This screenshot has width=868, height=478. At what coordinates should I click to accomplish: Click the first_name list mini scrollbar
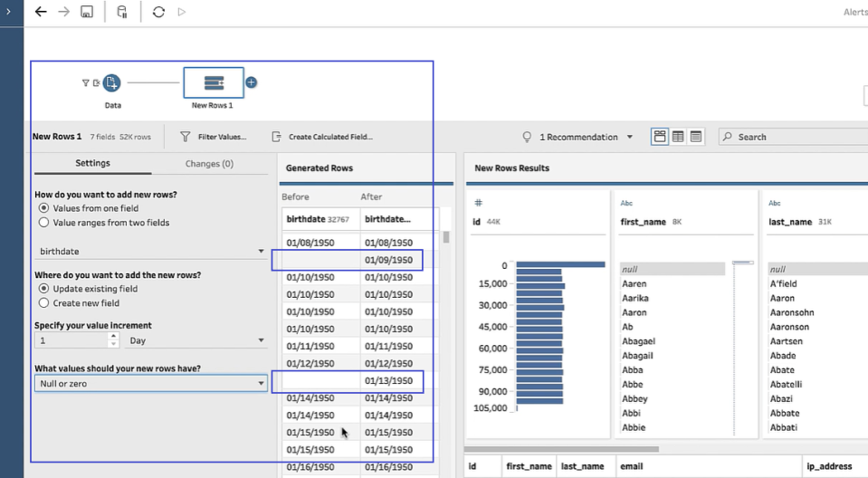743,263
